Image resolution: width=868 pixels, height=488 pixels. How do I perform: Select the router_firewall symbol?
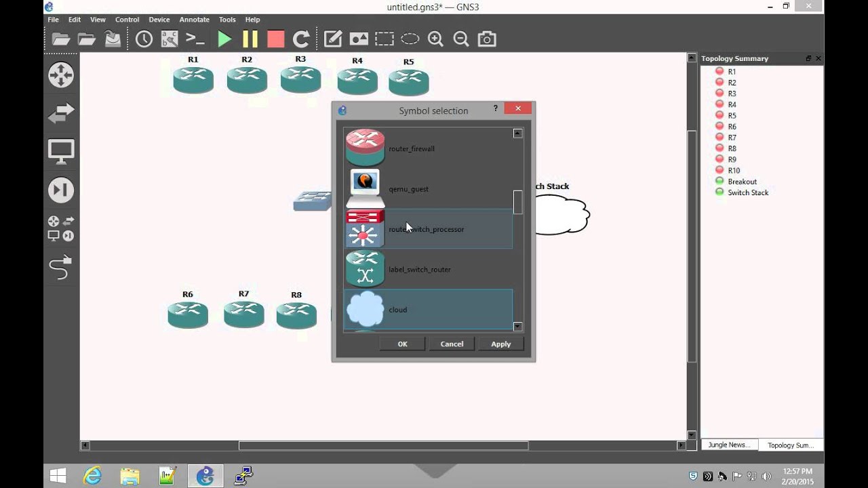428,148
